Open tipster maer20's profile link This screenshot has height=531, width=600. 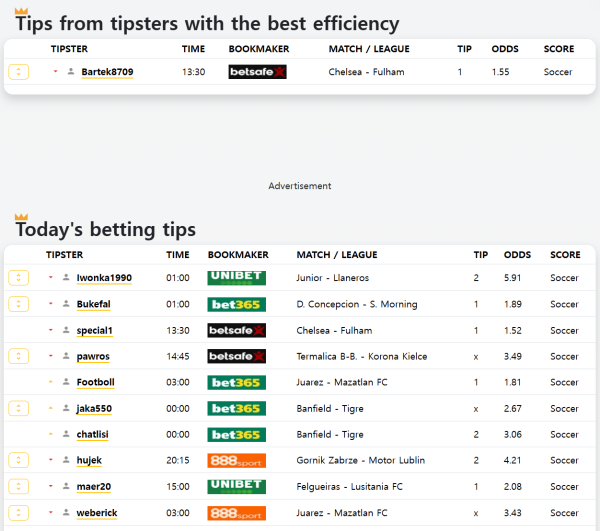(x=91, y=487)
